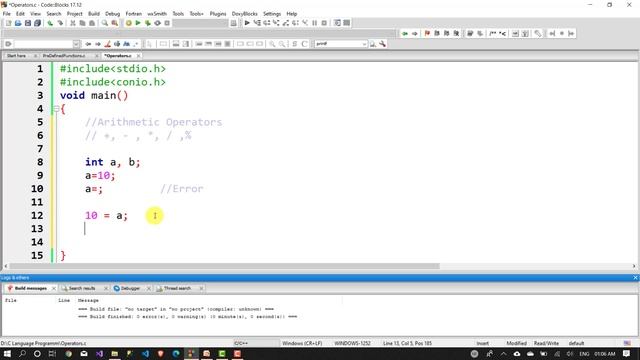The width and height of the screenshot is (640, 360).
Task: Open Replace using toolbar icon
Action: click(x=115, y=23)
